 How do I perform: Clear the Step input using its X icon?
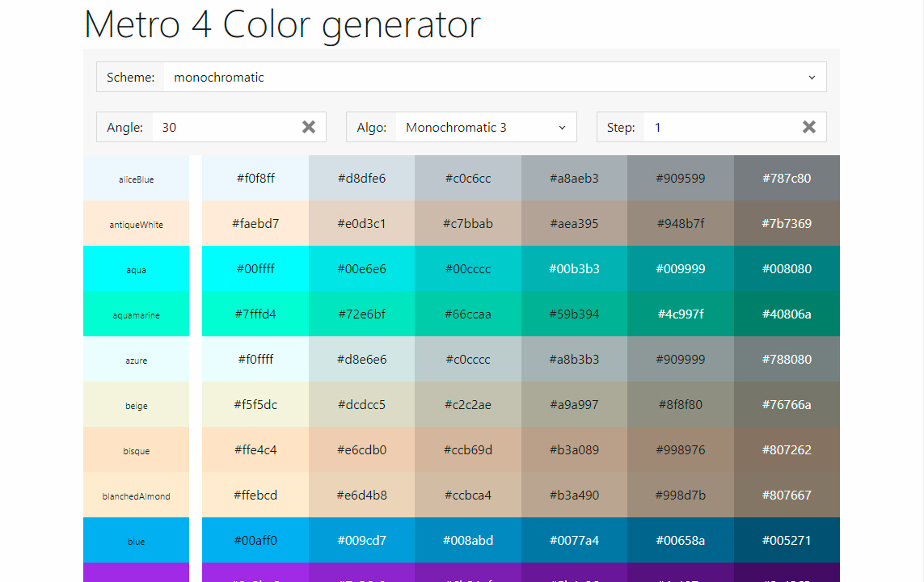click(808, 127)
